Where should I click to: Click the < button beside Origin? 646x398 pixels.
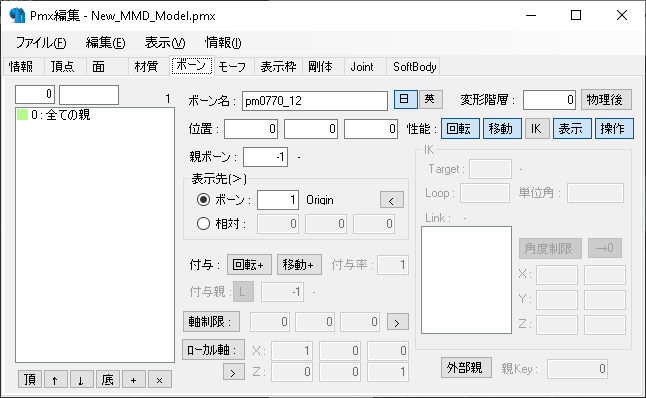click(x=392, y=200)
